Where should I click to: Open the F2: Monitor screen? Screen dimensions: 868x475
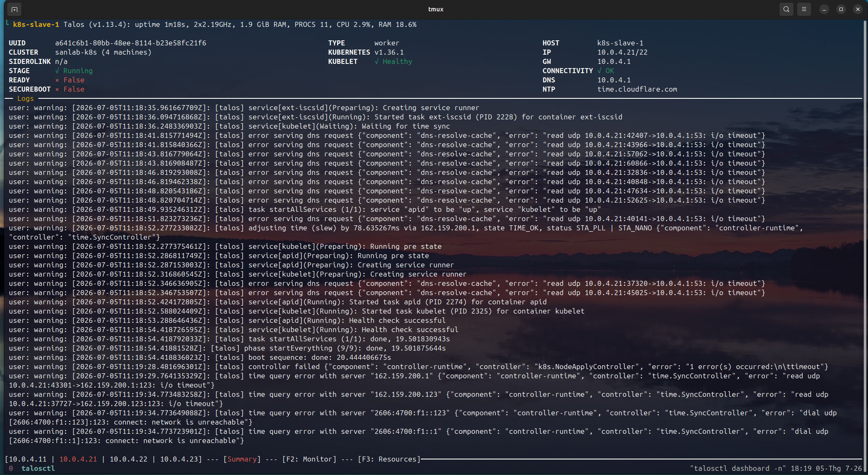309,459
